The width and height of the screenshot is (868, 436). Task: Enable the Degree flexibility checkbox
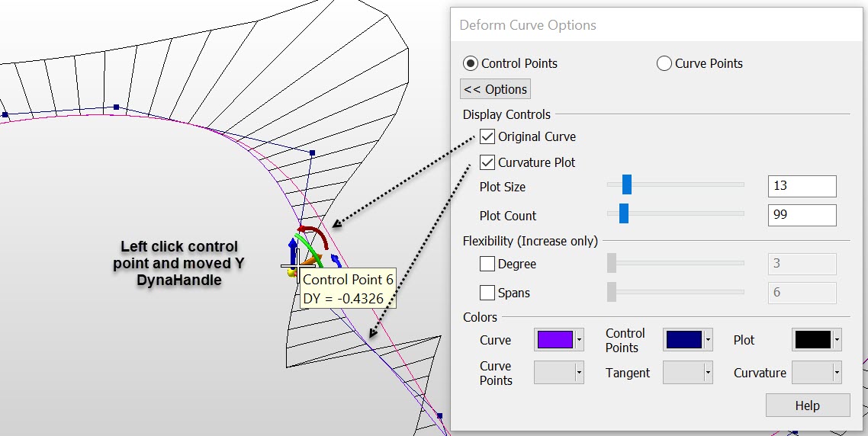(x=487, y=264)
